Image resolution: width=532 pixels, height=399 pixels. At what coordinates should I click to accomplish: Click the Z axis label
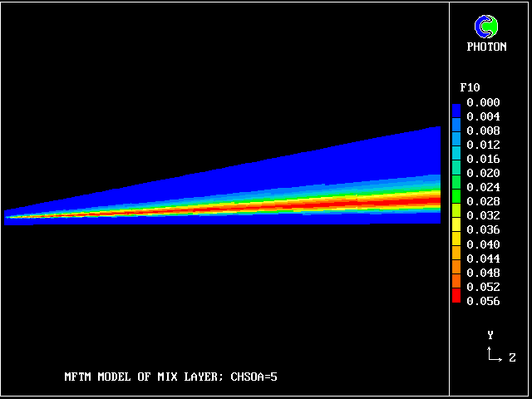[512, 358]
